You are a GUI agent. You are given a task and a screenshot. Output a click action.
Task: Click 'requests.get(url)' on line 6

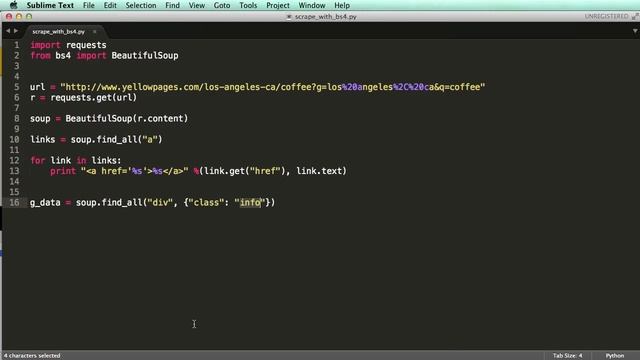(x=93, y=98)
